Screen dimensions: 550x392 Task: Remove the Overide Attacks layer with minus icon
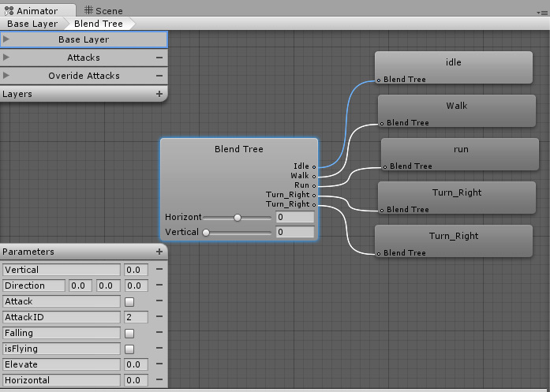coord(159,76)
